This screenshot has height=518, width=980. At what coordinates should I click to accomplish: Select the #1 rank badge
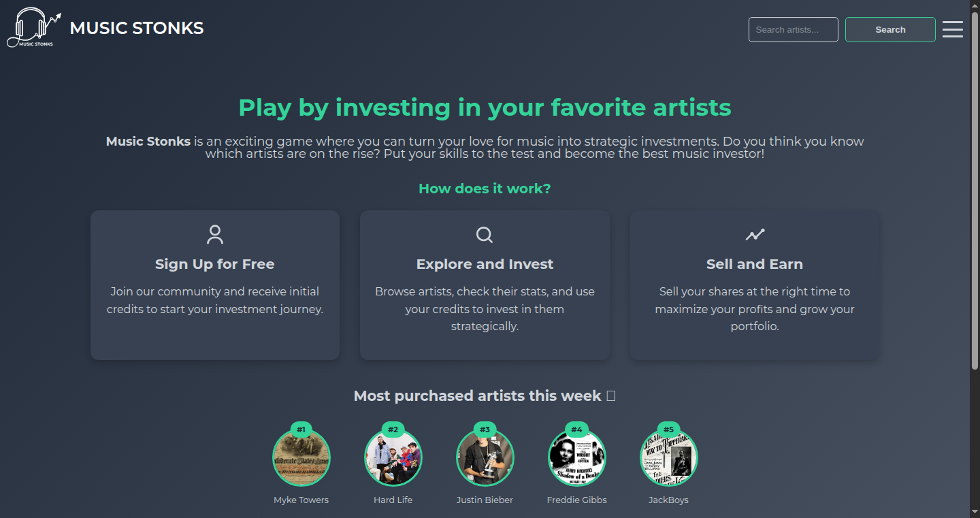301,430
